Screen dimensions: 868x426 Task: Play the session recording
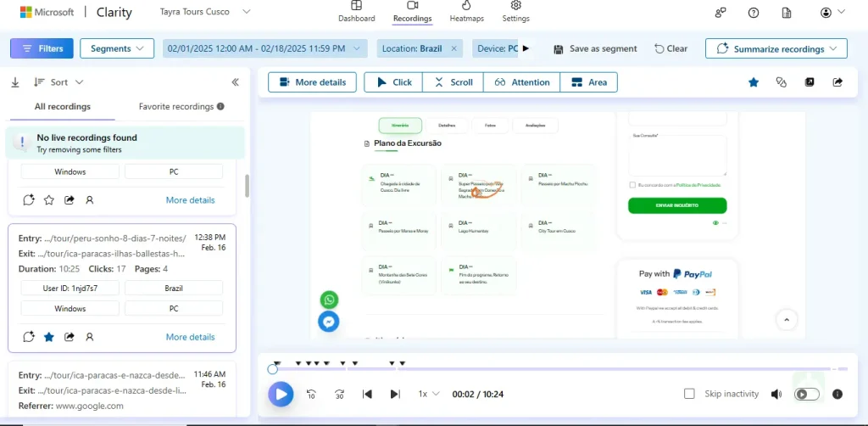point(281,394)
